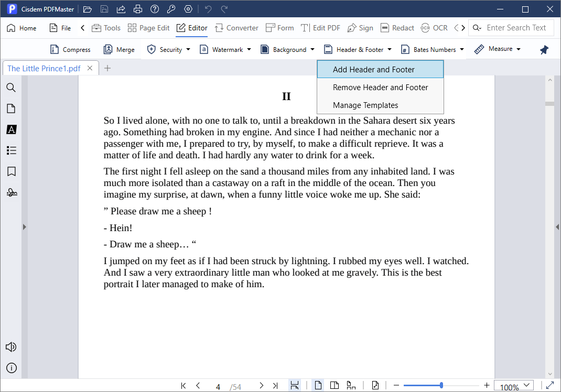Select Remove Header and Footer
Image resolution: width=561 pixels, height=392 pixels.
[x=380, y=88]
